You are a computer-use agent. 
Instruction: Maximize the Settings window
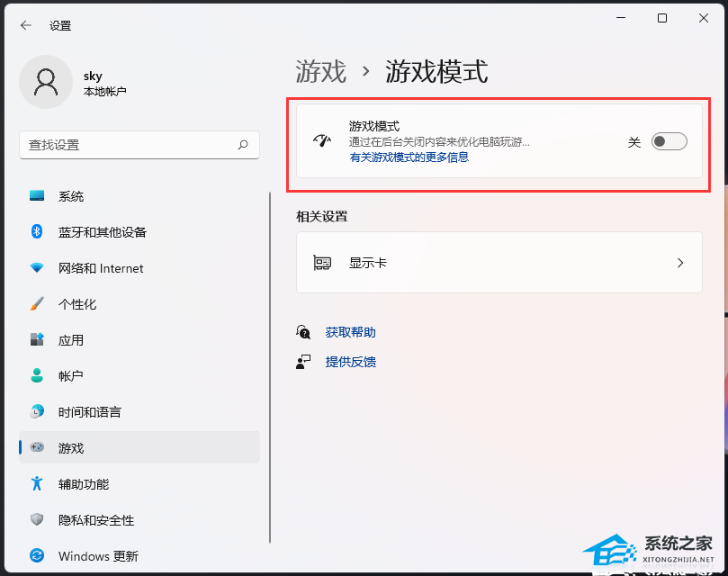[x=662, y=18]
